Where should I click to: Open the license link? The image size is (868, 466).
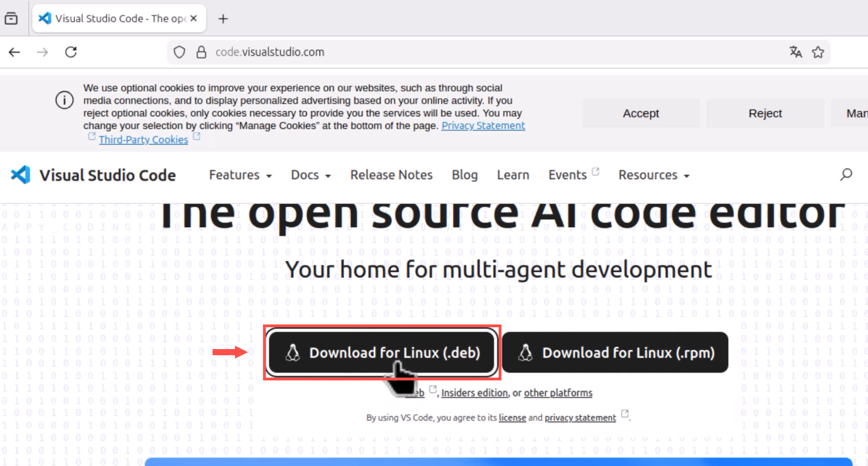pyautogui.click(x=513, y=418)
